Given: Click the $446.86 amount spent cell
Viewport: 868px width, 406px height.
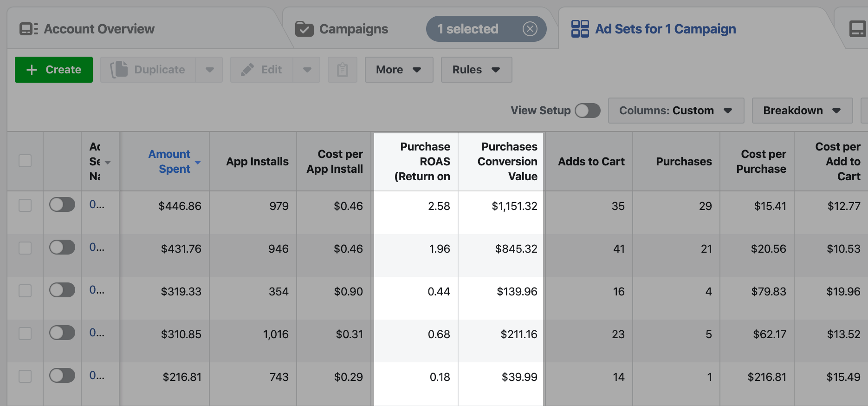Looking at the screenshot, I should pyautogui.click(x=180, y=206).
